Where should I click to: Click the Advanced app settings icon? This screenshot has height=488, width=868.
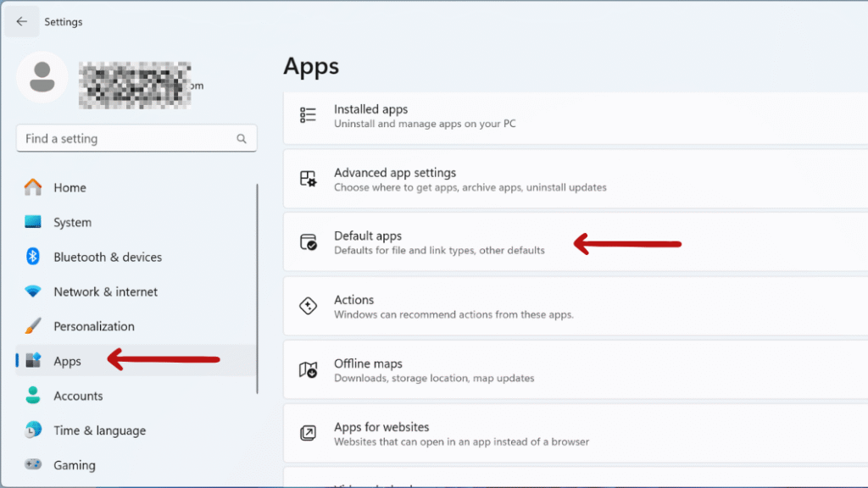pyautogui.click(x=308, y=179)
